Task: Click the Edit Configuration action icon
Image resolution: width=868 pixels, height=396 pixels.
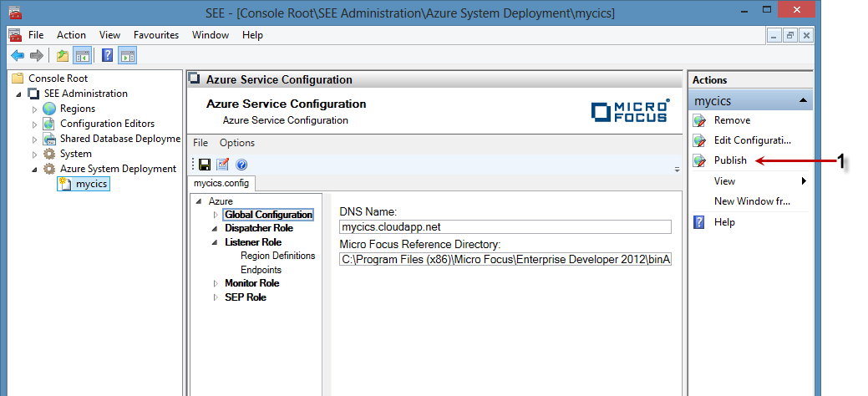Action: (x=700, y=140)
